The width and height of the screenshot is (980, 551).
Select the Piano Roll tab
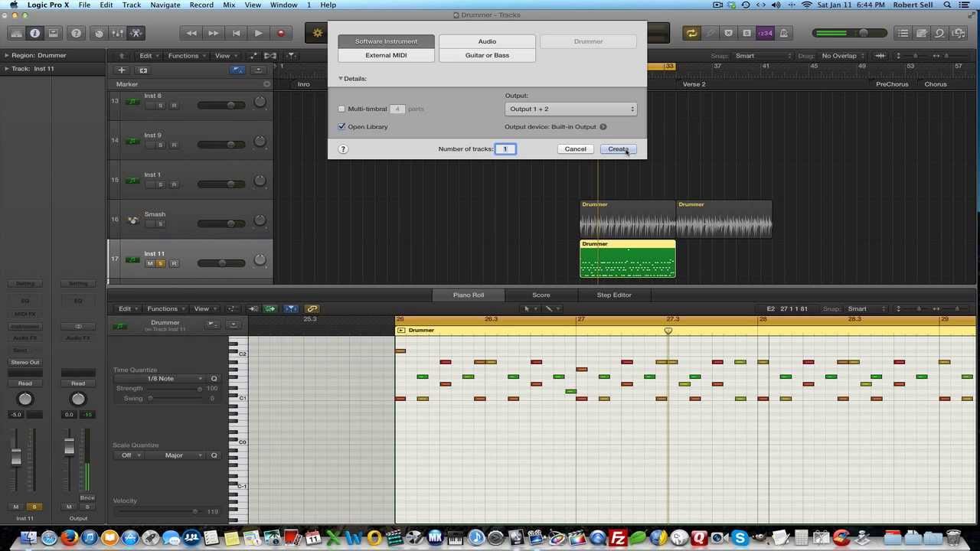tap(469, 295)
